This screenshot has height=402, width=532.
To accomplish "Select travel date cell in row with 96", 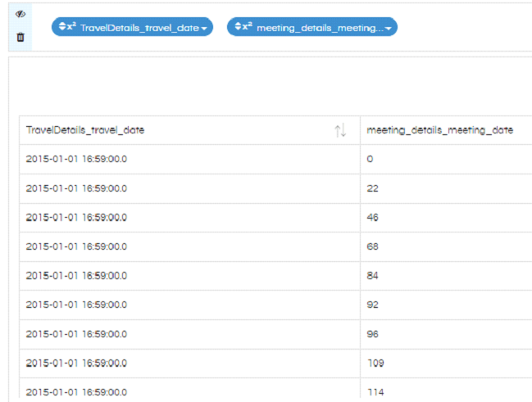I will pos(189,334).
